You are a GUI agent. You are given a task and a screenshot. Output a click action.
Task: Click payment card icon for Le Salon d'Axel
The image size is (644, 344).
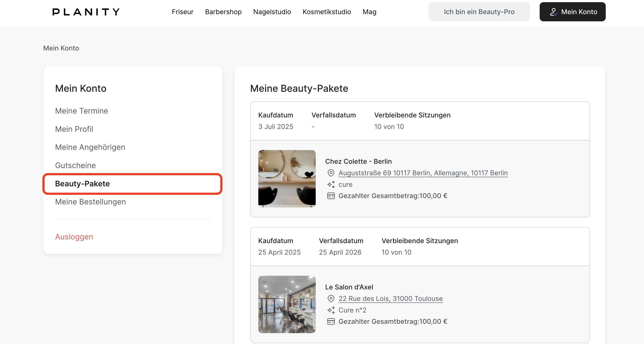coord(331,322)
